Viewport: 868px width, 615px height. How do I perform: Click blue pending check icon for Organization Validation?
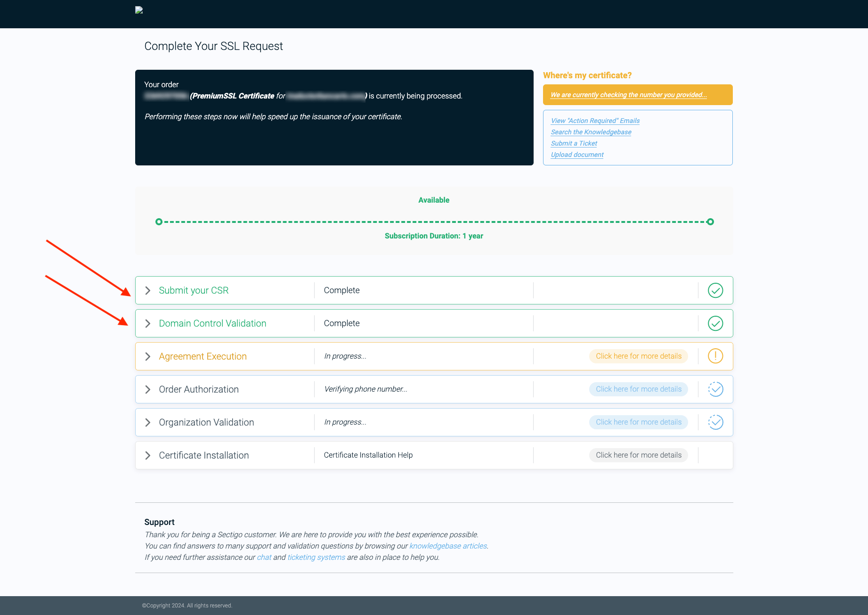click(715, 422)
